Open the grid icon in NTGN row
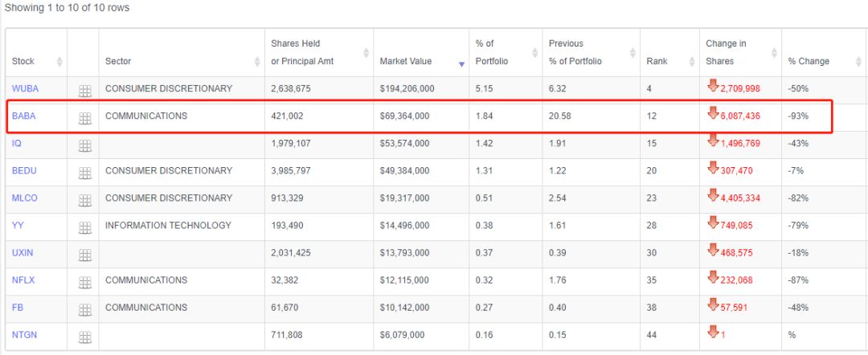Image resolution: width=868 pixels, height=355 pixels. tap(84, 337)
